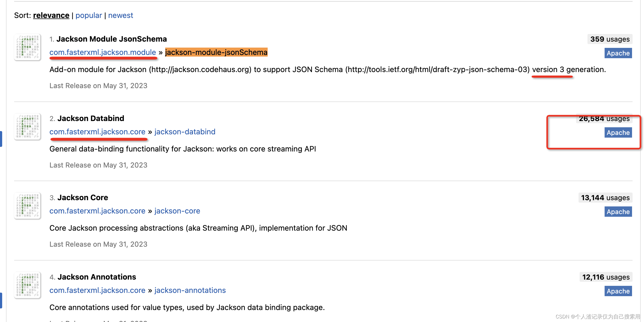Image resolution: width=644 pixels, height=322 pixels.
Task: Click the Apache badge for Jackson Databind
Action: [618, 132]
